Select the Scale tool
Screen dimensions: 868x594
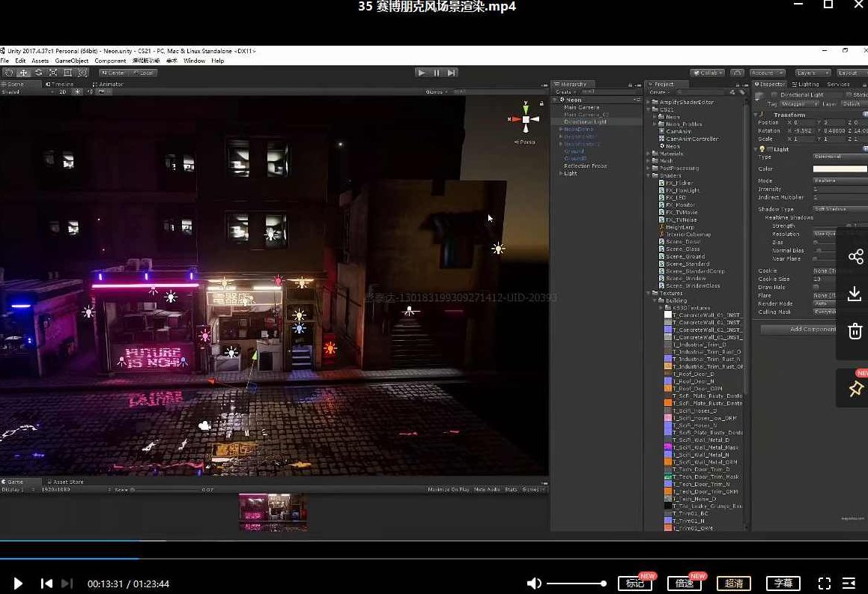click(53, 72)
